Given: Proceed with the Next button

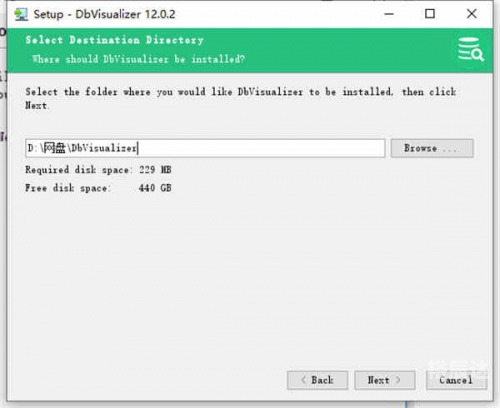Looking at the screenshot, I should tap(385, 380).
